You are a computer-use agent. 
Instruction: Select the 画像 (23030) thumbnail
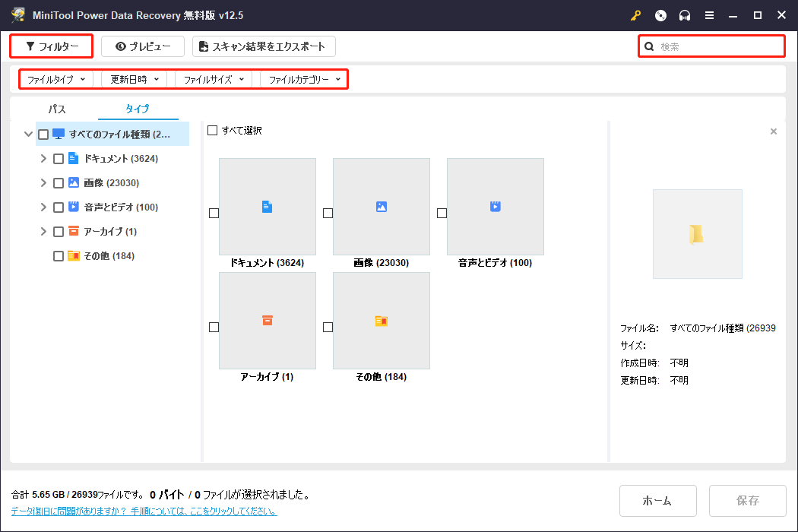pos(382,207)
